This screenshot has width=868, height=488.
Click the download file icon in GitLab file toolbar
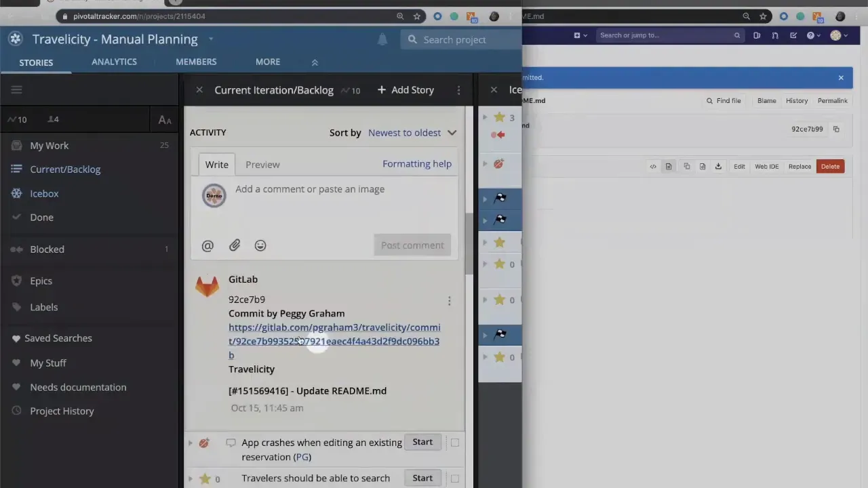coord(718,166)
